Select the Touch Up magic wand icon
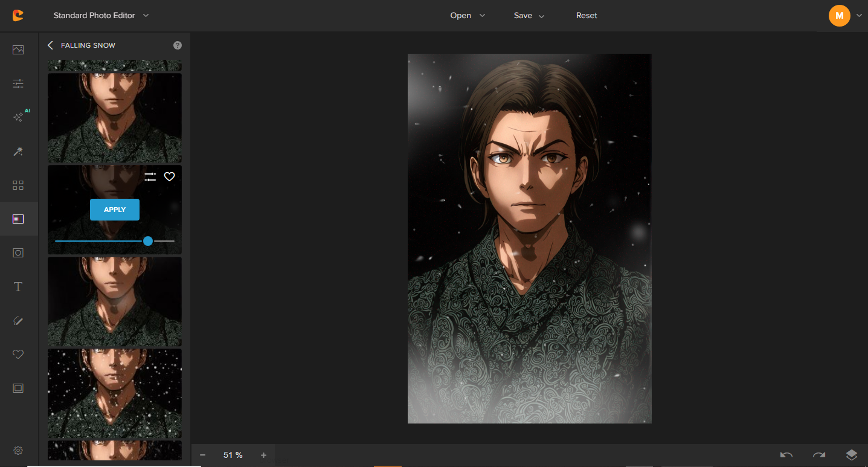Viewport: 868px width, 467px height. point(18,151)
